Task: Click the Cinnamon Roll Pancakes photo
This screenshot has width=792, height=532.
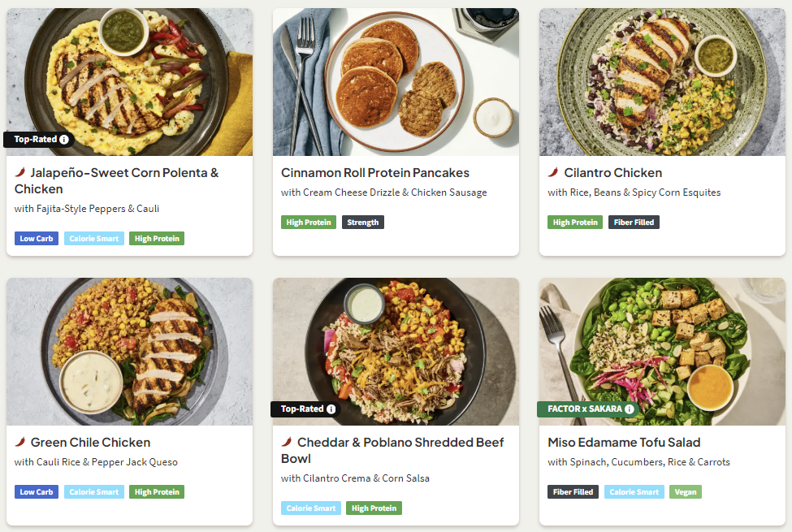Action: coord(396,81)
